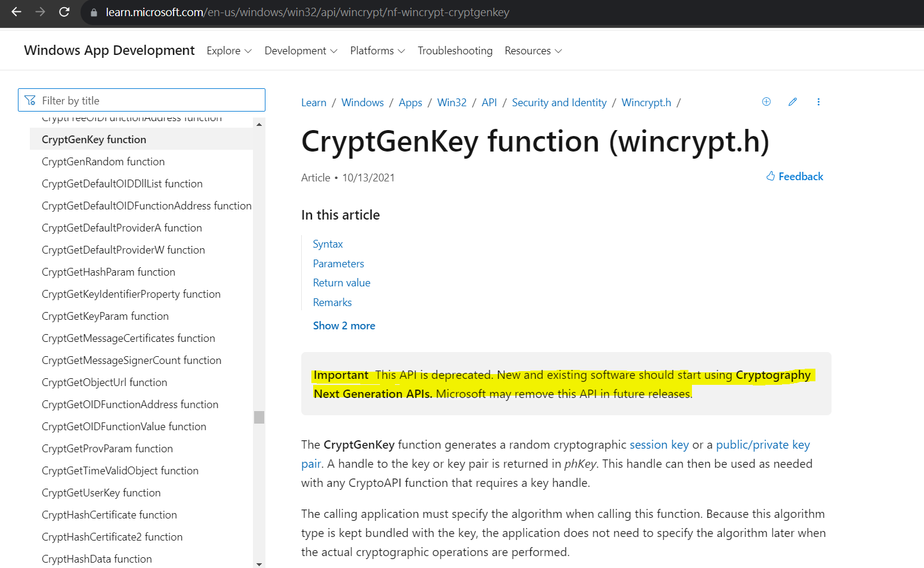Open CryptGetMessageCertificates function entry

(128, 338)
